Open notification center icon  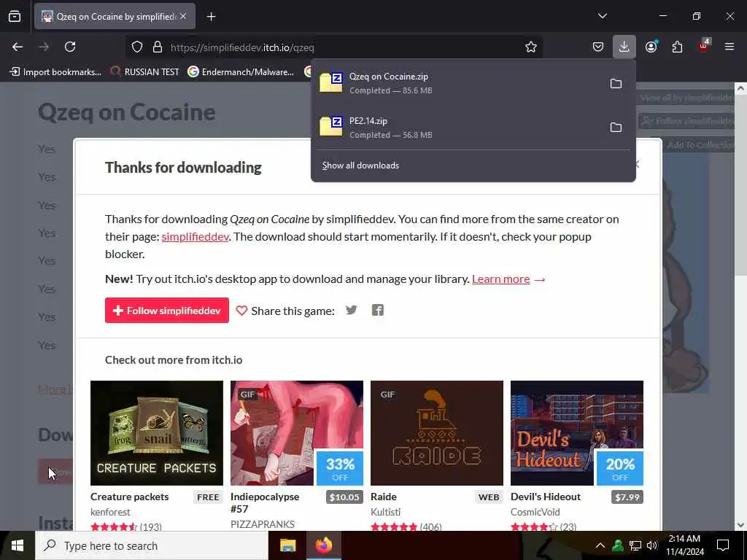click(723, 545)
